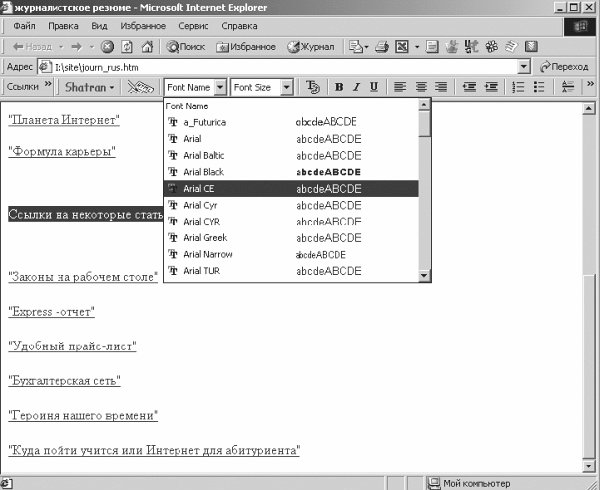This screenshot has height=490, width=600.
Task: Go to the Home page icon
Action: click(147, 47)
